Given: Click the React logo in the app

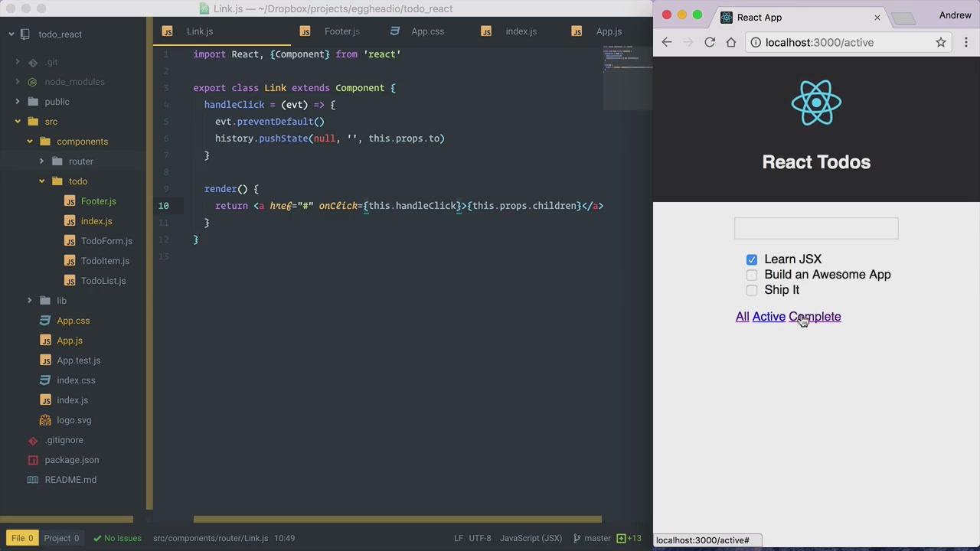Looking at the screenshot, I should (816, 103).
